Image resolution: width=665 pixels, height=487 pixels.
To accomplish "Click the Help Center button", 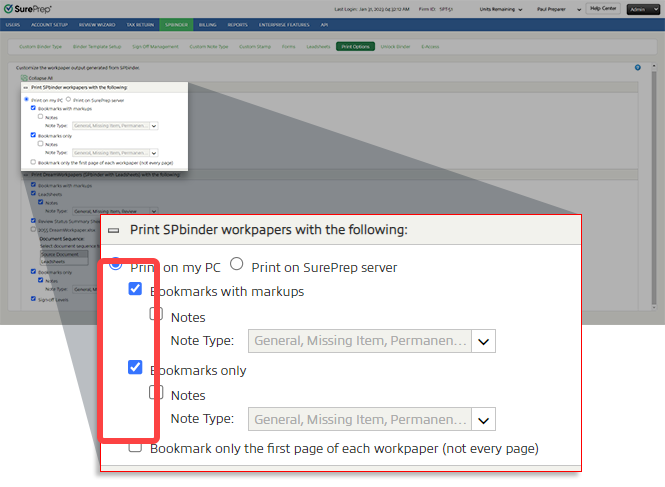I will (x=603, y=8).
